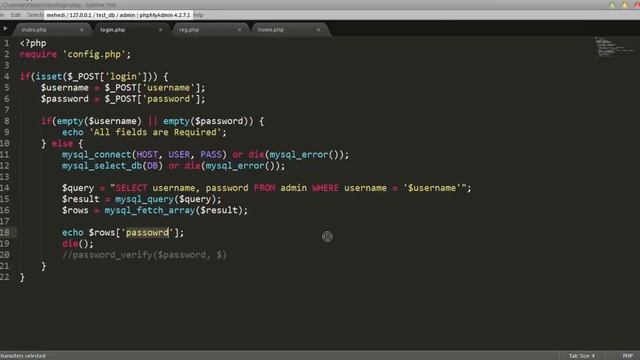Open the PHP syntax selector in status bar
This screenshot has width=640, height=360.
(628, 356)
